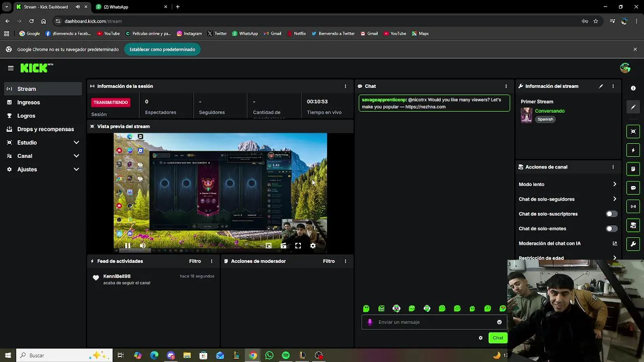Click the Kick logo

pyautogui.click(x=37, y=68)
